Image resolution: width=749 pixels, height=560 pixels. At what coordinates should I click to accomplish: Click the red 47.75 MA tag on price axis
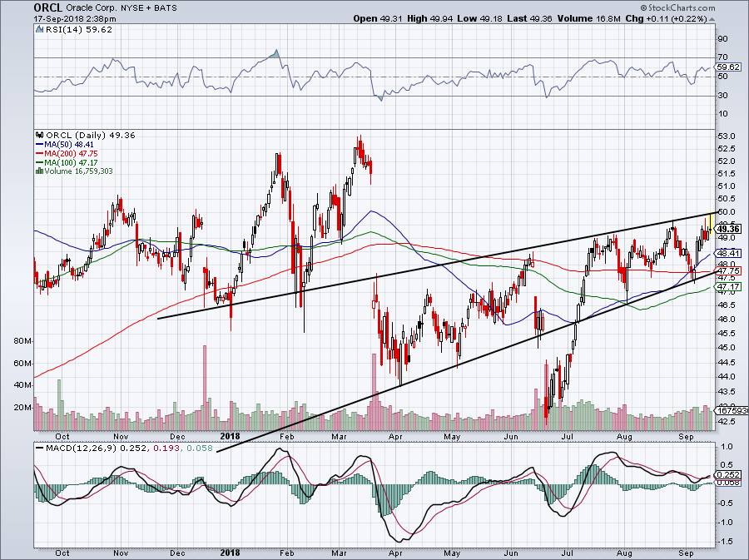(x=729, y=270)
